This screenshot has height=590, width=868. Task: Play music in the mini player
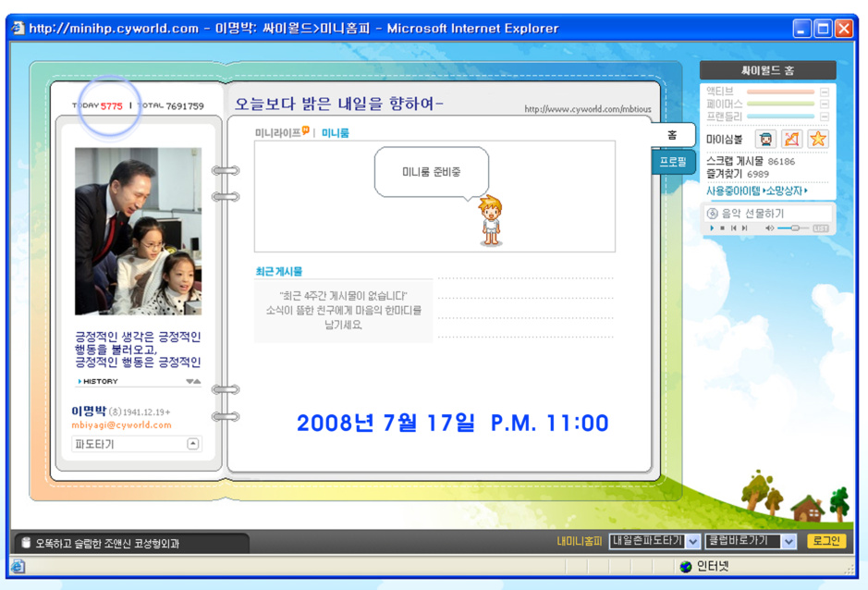tap(712, 228)
